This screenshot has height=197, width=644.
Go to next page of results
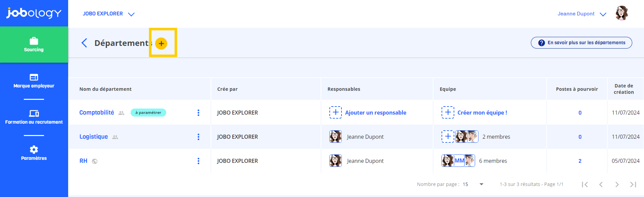pyautogui.click(x=617, y=184)
